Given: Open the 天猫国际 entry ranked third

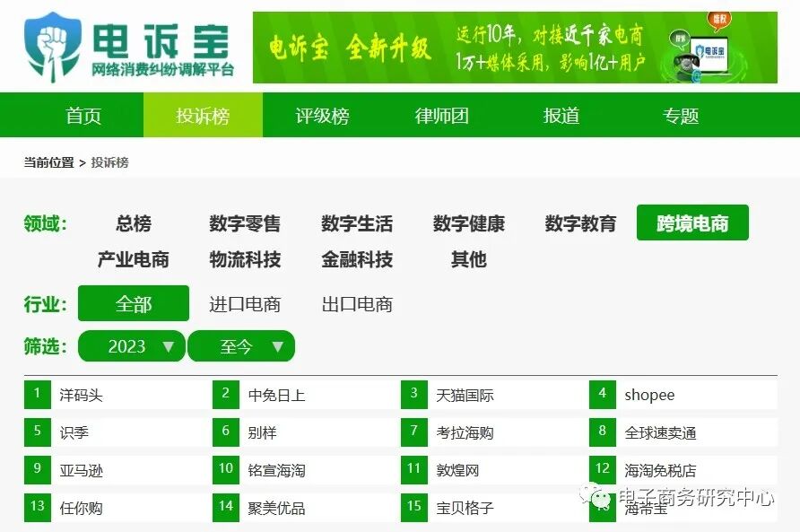Looking at the screenshot, I should [x=465, y=393].
